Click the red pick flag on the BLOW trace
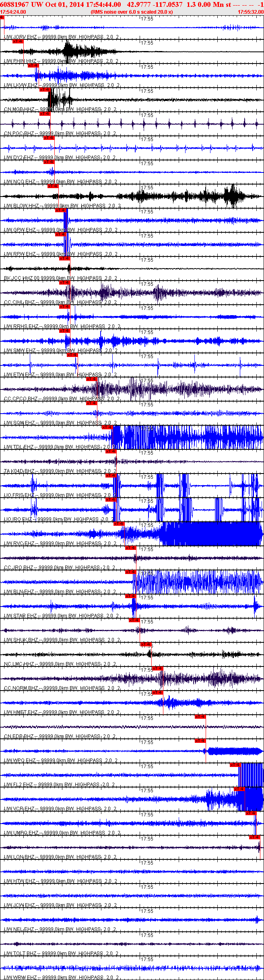 tap(53, 186)
